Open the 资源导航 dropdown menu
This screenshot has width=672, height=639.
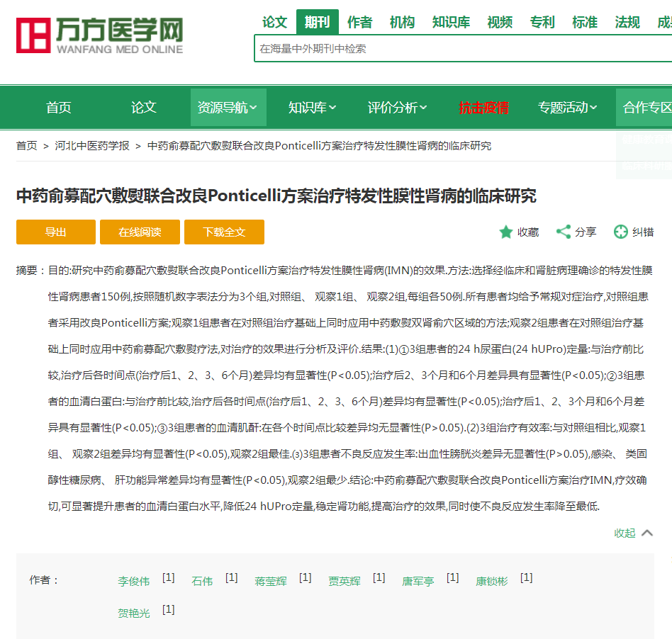pos(228,108)
